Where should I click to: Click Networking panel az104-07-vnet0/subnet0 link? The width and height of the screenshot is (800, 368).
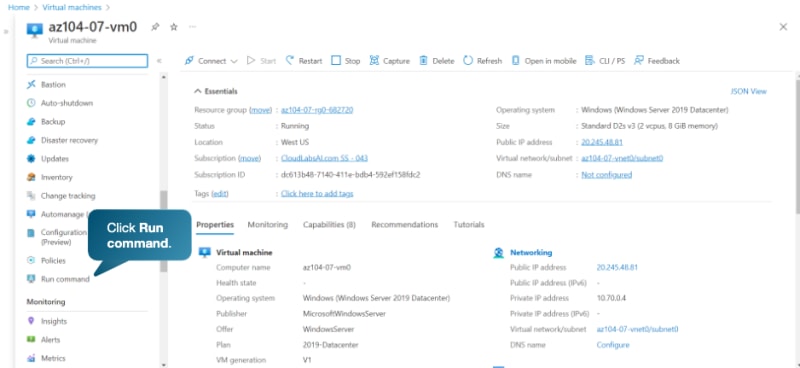[x=637, y=330]
